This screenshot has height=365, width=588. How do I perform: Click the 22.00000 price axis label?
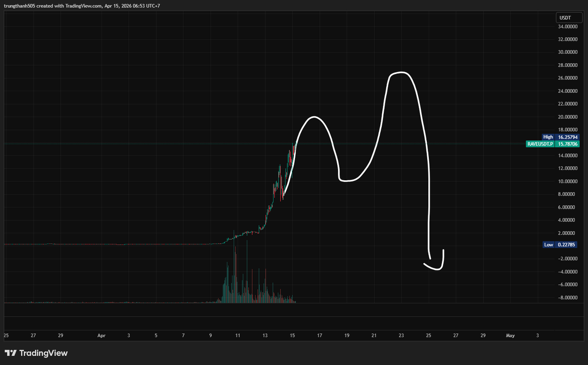point(568,104)
